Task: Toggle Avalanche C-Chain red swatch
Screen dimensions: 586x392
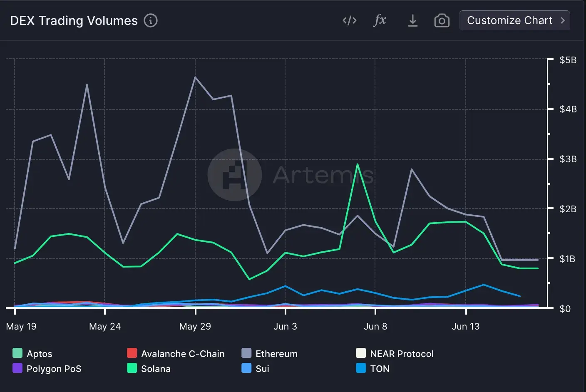Action: (132, 353)
